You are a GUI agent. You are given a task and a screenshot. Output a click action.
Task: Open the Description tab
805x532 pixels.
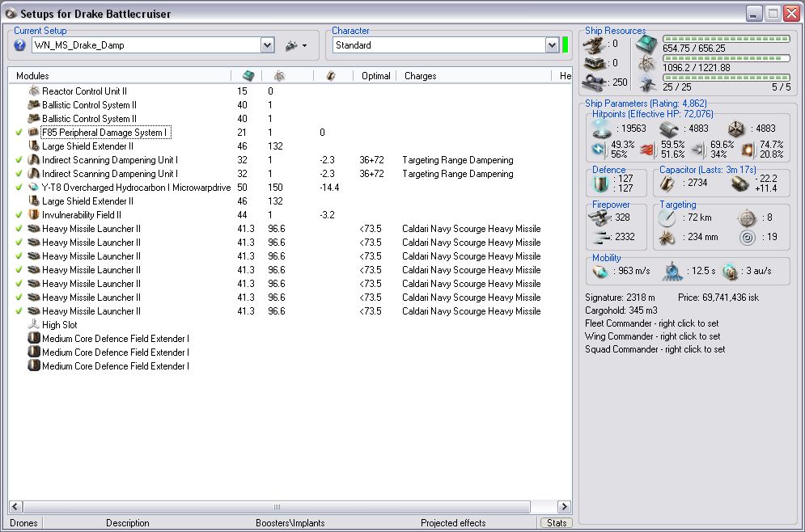127,523
